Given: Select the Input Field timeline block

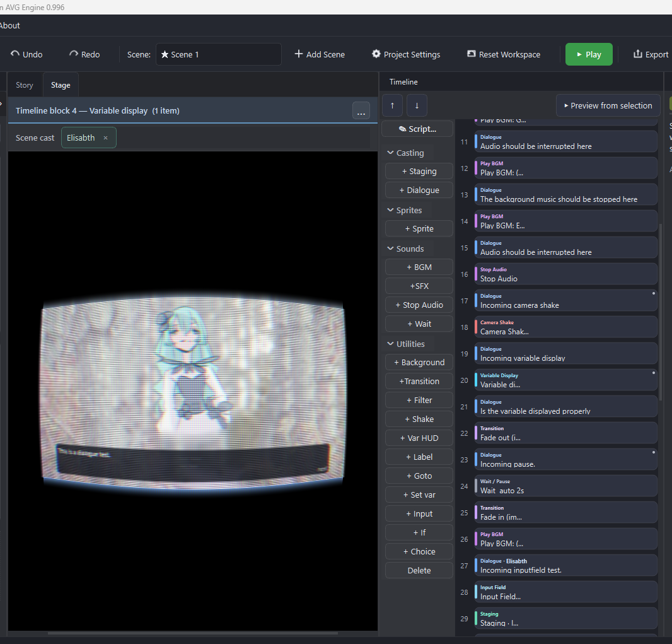Looking at the screenshot, I should [x=565, y=592].
